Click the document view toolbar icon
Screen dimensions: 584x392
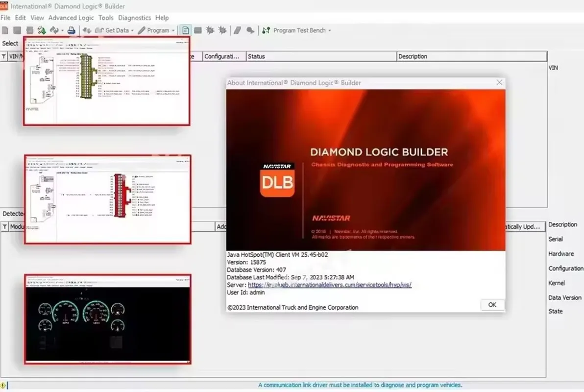tap(185, 30)
